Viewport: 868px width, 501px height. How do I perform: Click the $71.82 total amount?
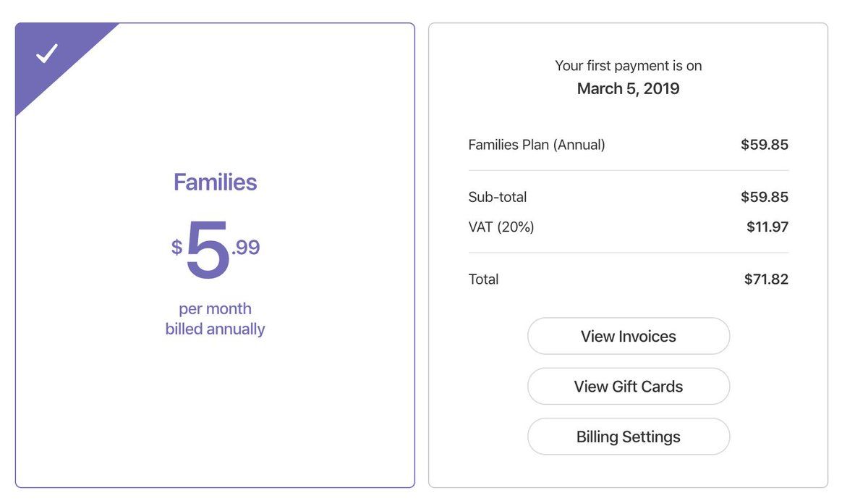click(x=765, y=279)
